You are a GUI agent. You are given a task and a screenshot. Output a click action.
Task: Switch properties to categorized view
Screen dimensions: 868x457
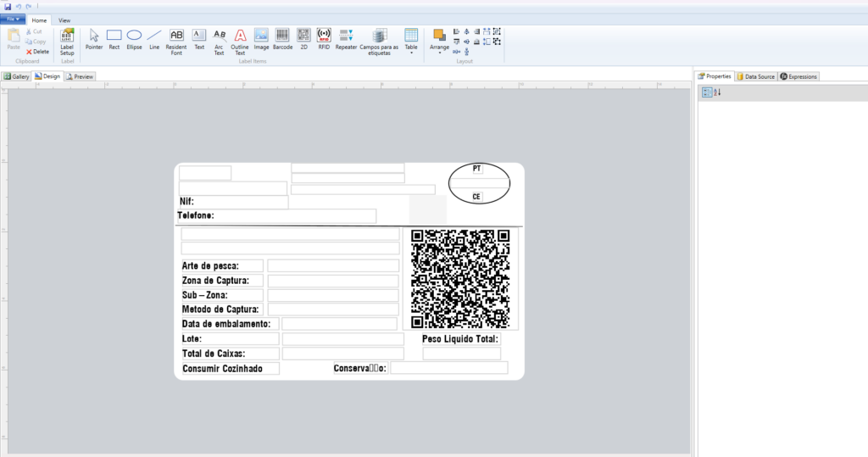[x=707, y=92]
